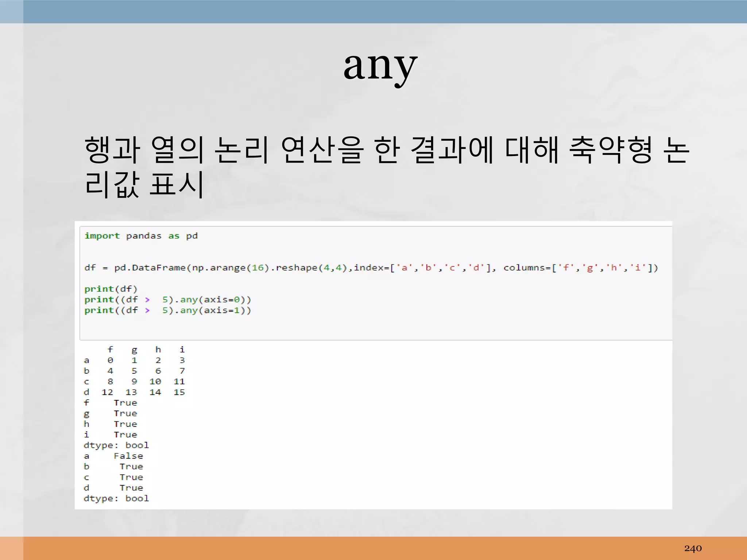Click output row 'c 8 9 10 11'

coord(134,382)
